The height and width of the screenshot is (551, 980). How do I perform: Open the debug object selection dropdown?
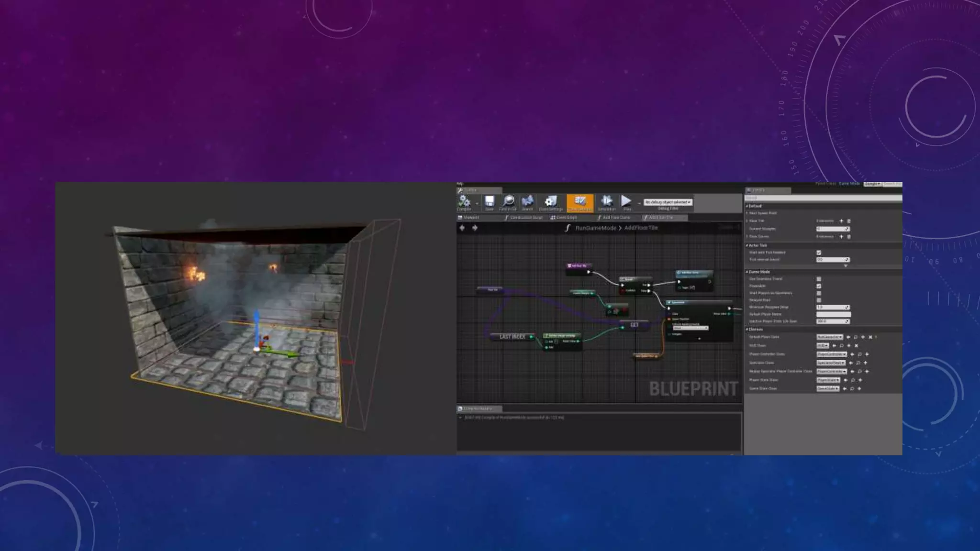[x=668, y=202]
